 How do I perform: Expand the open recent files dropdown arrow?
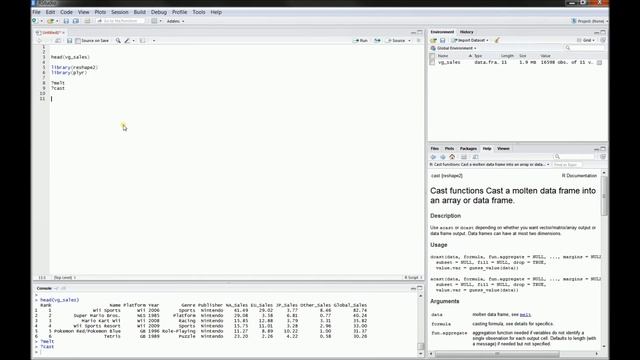tap(57, 21)
